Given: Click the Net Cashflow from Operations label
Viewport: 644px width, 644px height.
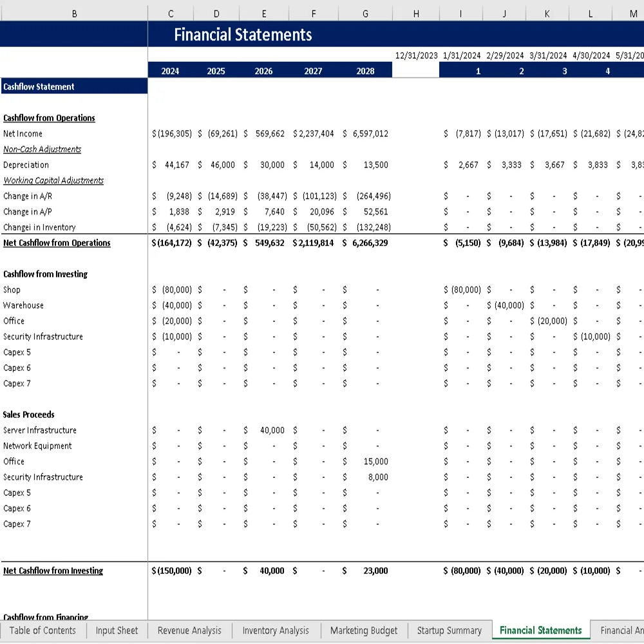Looking at the screenshot, I should coord(57,243).
